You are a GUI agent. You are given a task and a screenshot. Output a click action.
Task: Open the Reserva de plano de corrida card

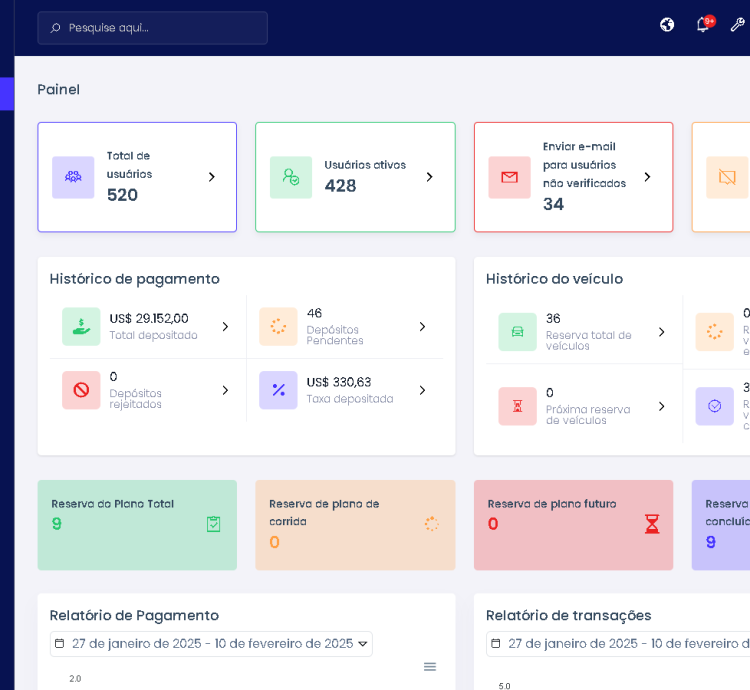tap(355, 525)
